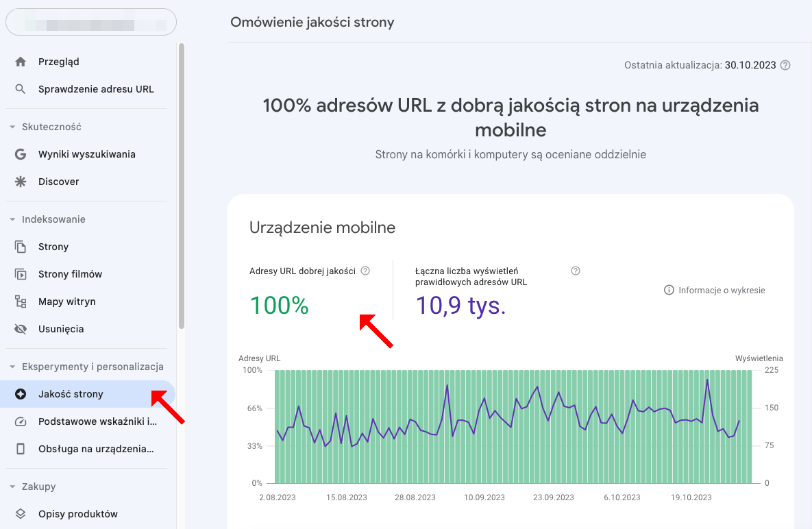Open Strony filmów with its page icon

pyautogui.click(x=21, y=274)
